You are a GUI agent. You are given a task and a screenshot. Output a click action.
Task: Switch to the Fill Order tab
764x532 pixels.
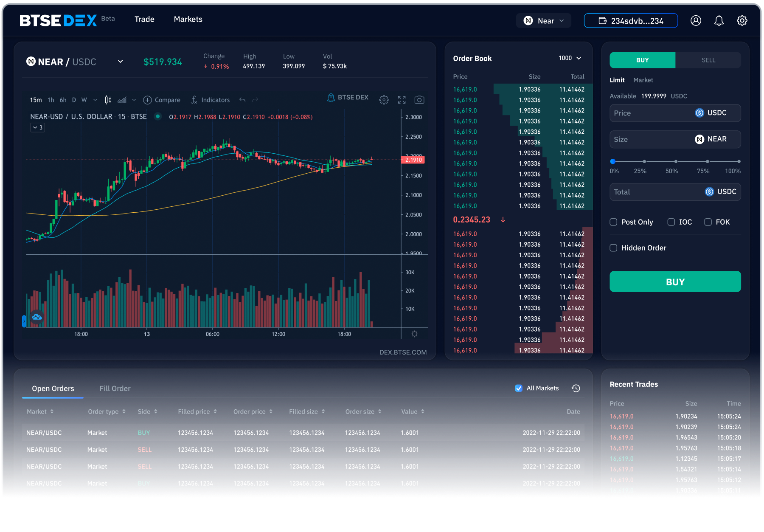tap(115, 388)
